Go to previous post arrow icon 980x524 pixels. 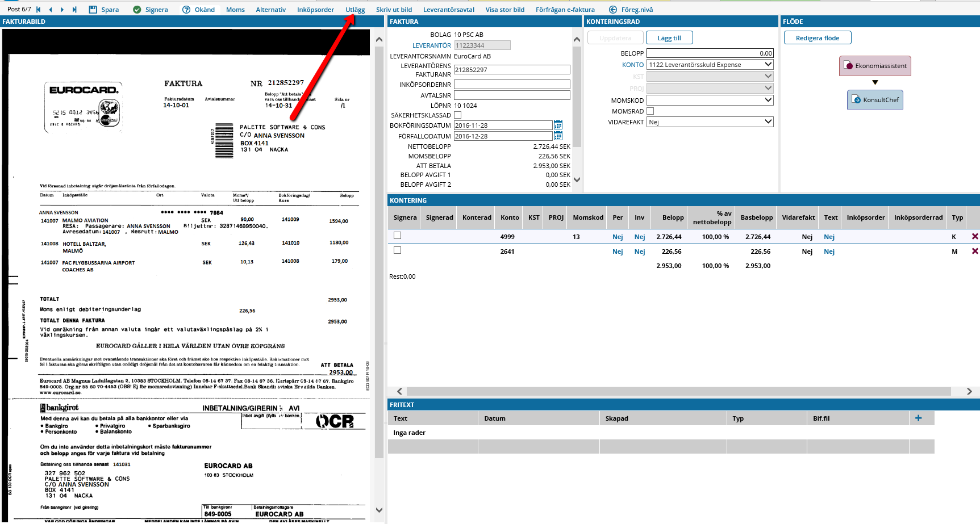pos(51,10)
